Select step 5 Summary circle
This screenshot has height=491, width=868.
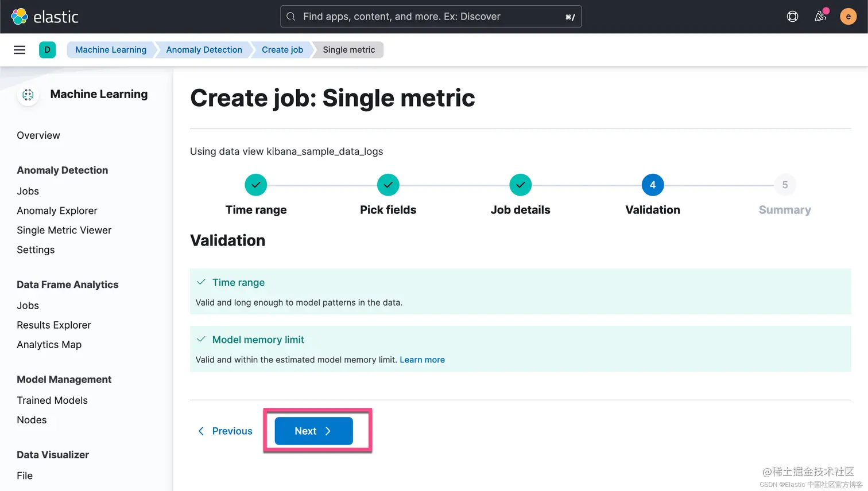pyautogui.click(x=785, y=185)
